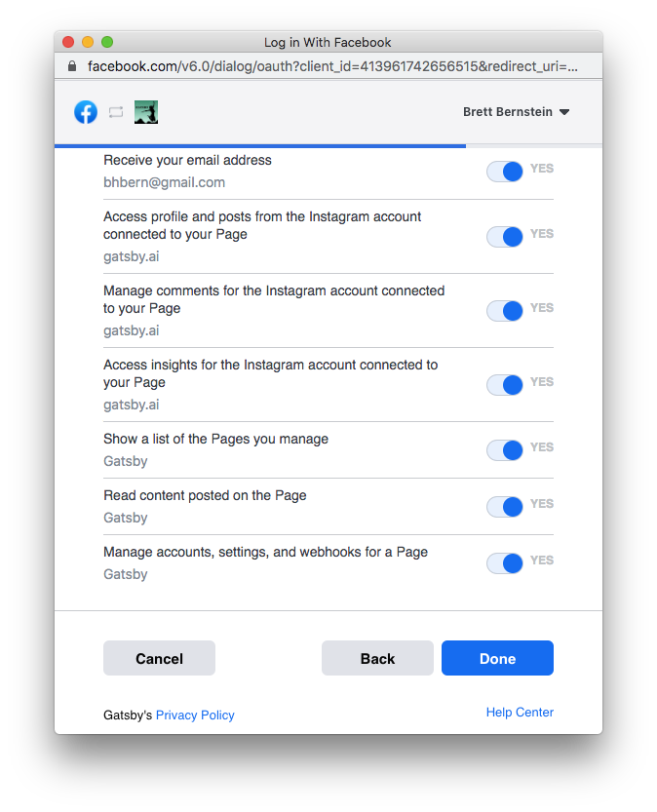Click the facebook.com URL address field
The height and width of the screenshot is (812, 657).
pos(332,66)
